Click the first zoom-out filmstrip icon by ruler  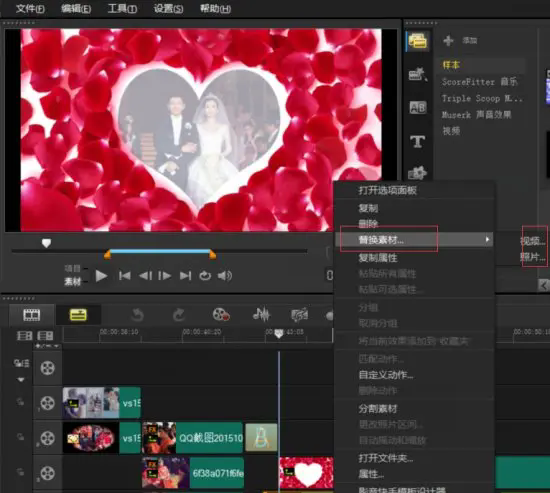point(24,336)
